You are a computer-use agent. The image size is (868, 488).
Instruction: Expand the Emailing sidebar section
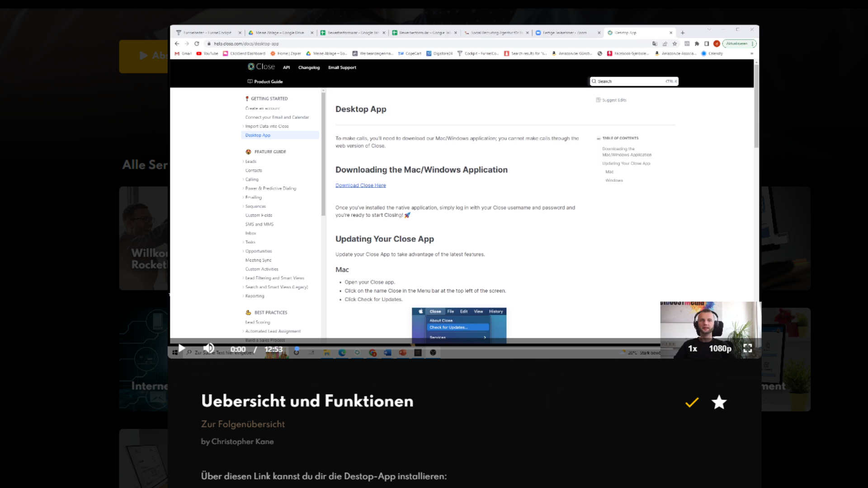click(x=253, y=197)
